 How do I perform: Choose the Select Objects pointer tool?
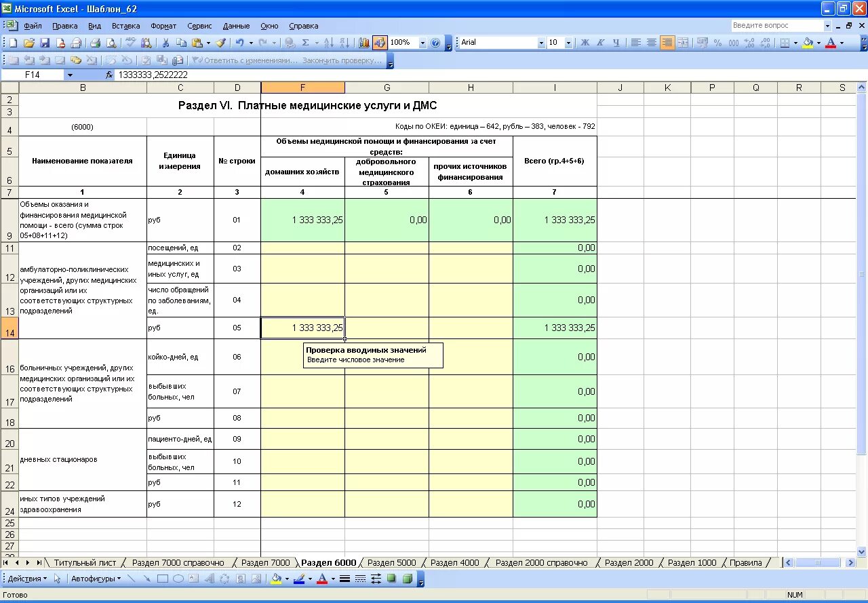pos(58,579)
